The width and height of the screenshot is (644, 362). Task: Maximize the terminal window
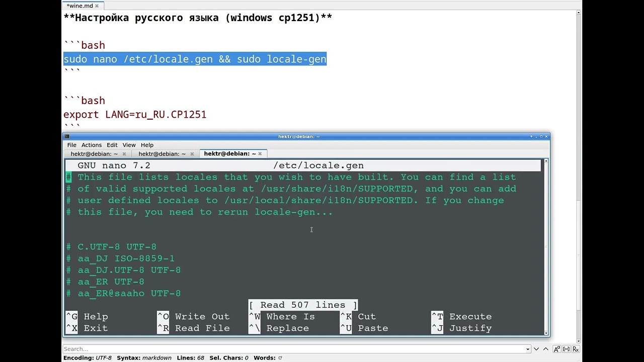(540, 136)
